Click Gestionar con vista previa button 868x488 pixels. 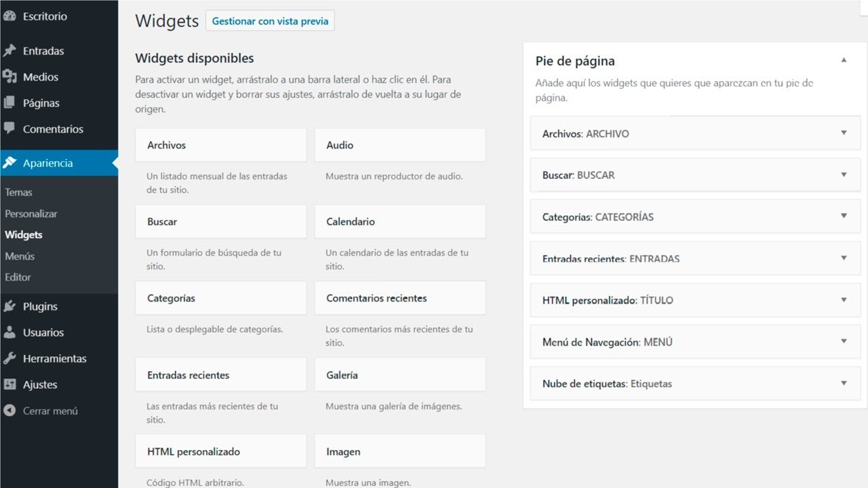coord(270,21)
